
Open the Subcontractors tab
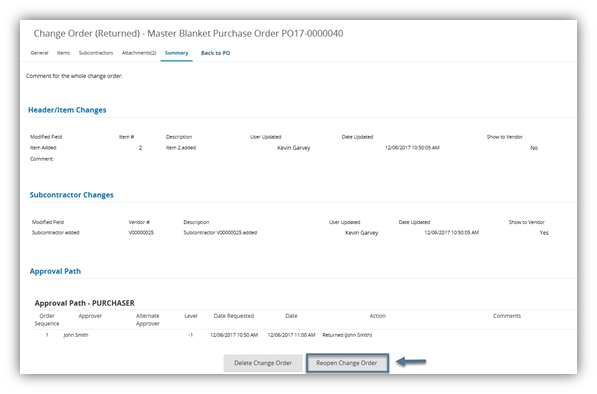click(x=96, y=53)
